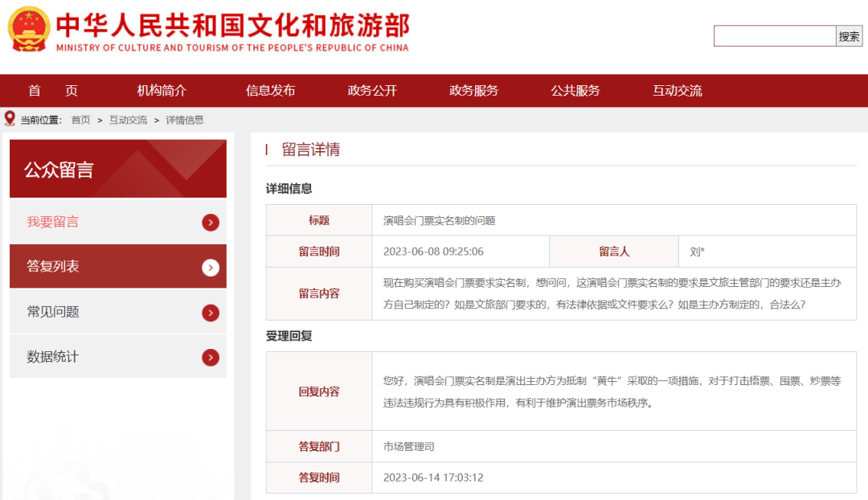Screen dimensions: 868x500
Task: Click the 留言内容 message paragraph
Action: point(612,293)
